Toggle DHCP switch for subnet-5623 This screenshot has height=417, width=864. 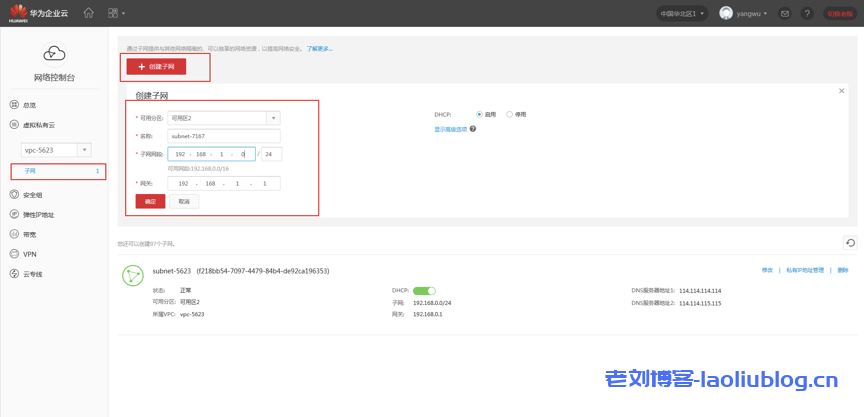424,291
